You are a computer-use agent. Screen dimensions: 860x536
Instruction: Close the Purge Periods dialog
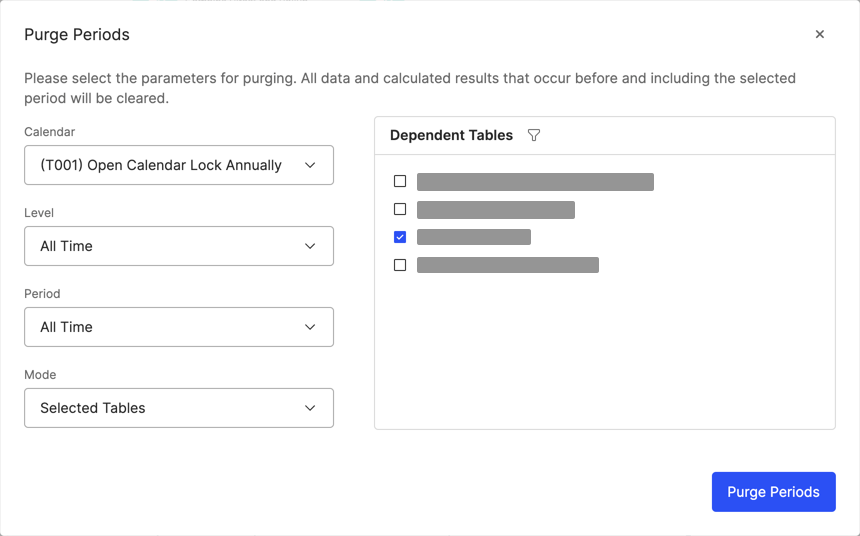(820, 34)
